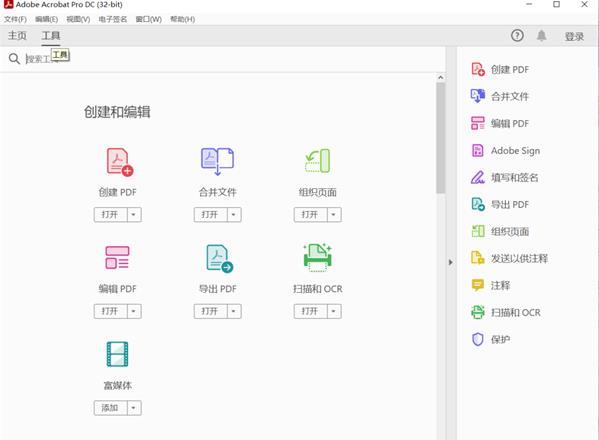Expand dropdown arrow next to 导出 PDF 打开

(x=234, y=311)
